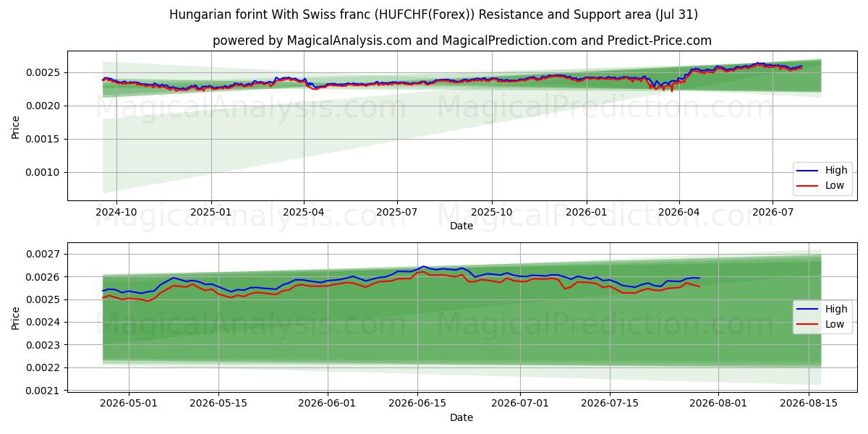
Task: Click the 2025-07 date tick label
Action: click(396, 212)
